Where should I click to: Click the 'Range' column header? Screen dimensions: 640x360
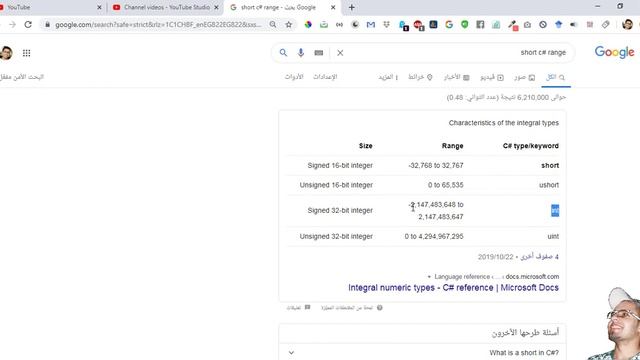(x=452, y=146)
